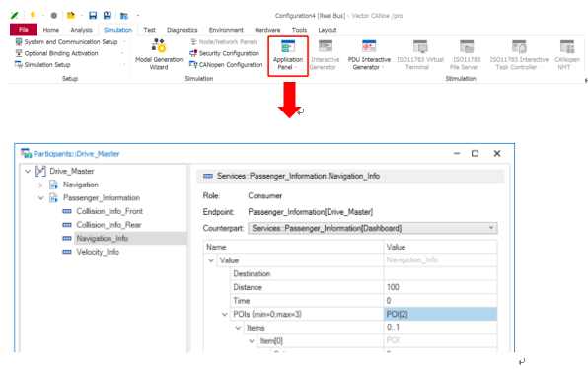Screen dimensions: 588x370
Task: Select Collision_Info_Front in tree
Action: click(110, 211)
